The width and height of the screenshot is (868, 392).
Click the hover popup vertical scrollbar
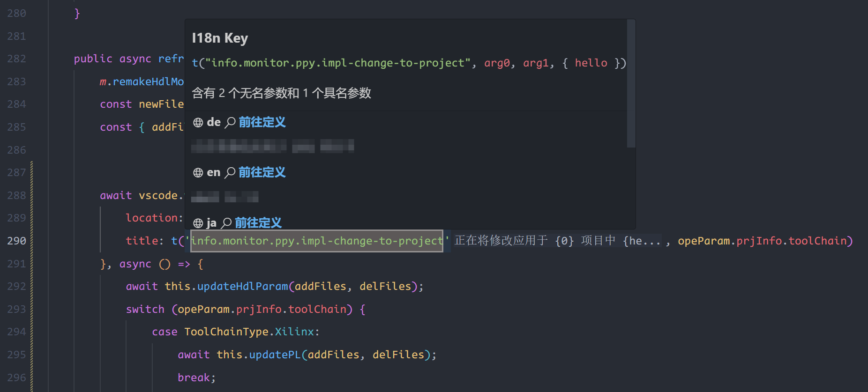(x=631, y=83)
